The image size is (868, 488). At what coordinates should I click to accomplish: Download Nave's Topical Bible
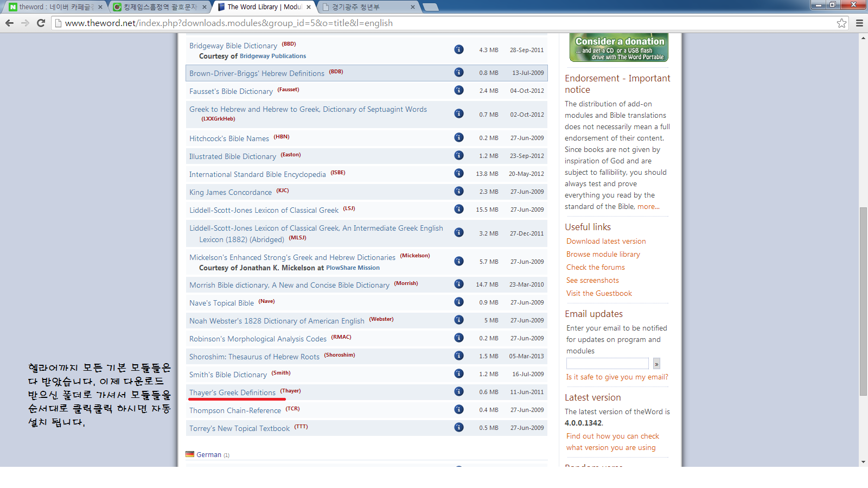pos(221,303)
